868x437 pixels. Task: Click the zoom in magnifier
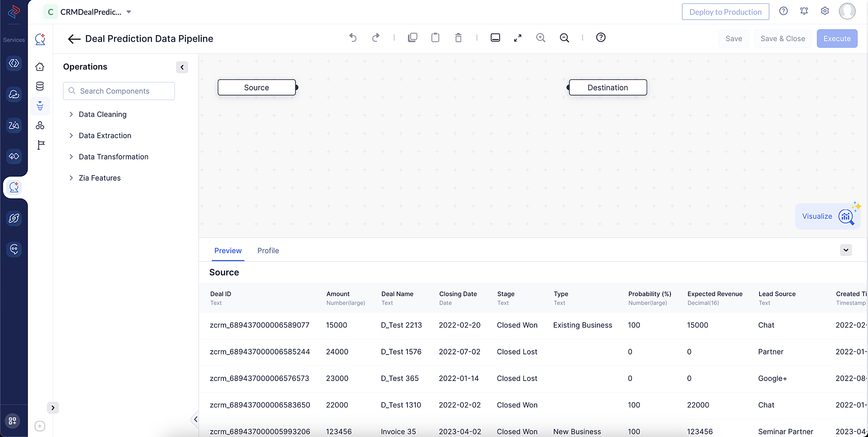(541, 38)
